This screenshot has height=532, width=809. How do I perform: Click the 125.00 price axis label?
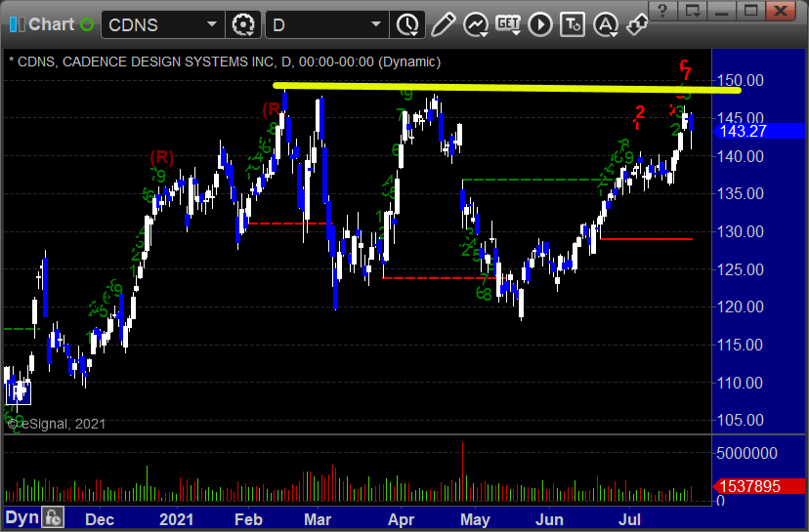[x=741, y=269]
